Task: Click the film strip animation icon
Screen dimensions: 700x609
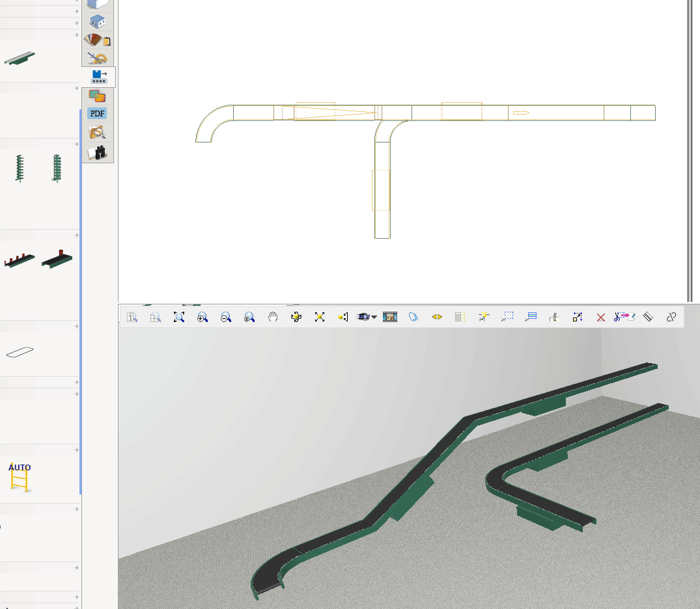Action: point(390,318)
